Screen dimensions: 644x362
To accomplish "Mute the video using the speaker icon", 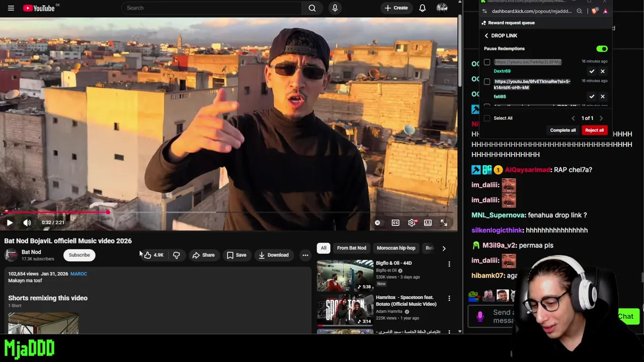I will (x=27, y=223).
